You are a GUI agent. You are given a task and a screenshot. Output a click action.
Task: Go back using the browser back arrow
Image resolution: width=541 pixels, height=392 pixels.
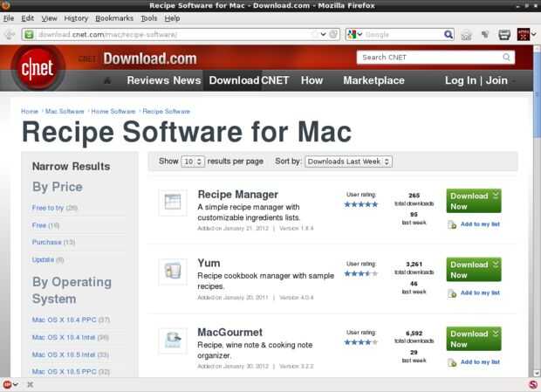pos(10,35)
